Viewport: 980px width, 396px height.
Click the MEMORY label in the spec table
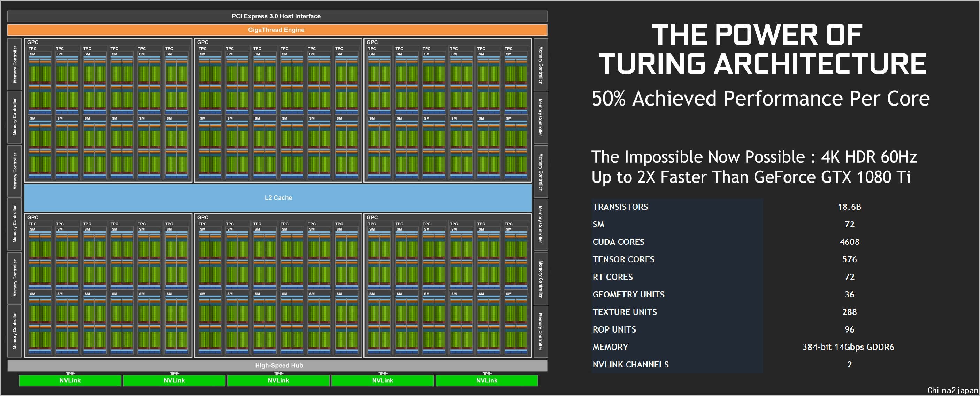pyautogui.click(x=610, y=347)
